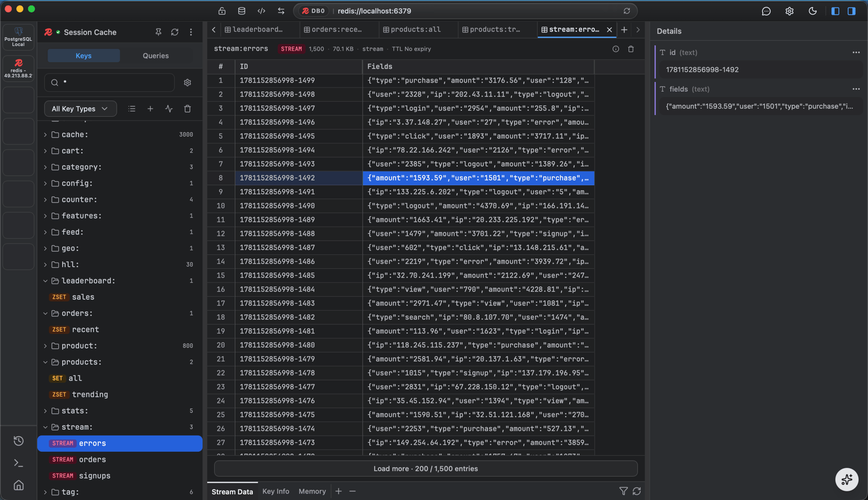Click the activity monitor pulse icon

[169, 109]
